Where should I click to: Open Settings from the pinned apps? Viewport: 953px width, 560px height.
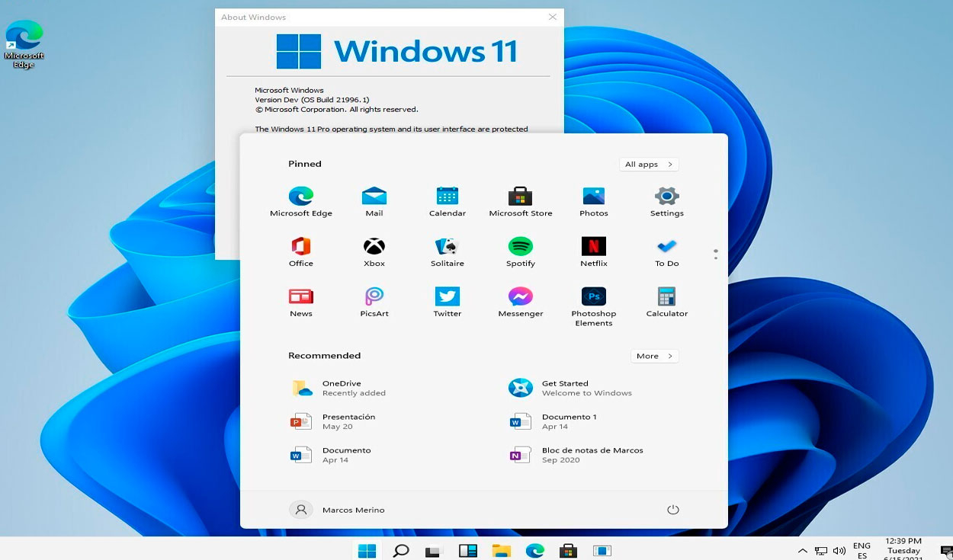tap(667, 202)
